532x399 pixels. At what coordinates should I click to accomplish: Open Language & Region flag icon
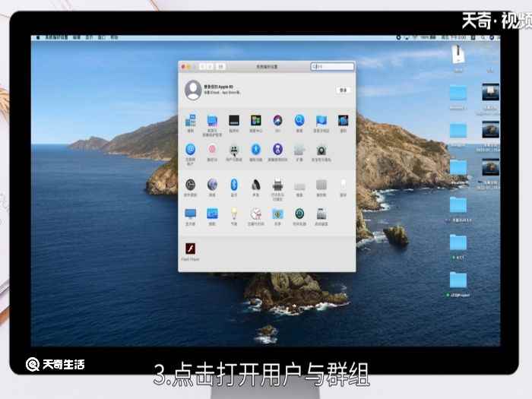321,120
